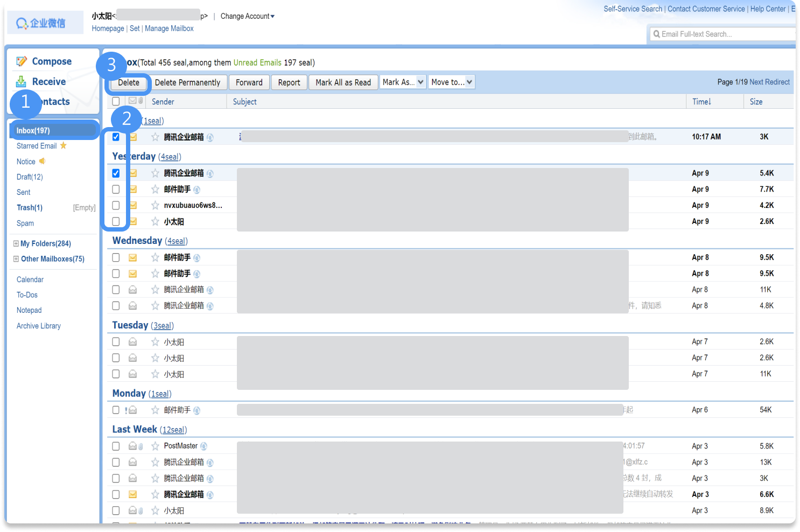This screenshot has width=800, height=532.
Task: Click the Receive download icon
Action: 21,81
